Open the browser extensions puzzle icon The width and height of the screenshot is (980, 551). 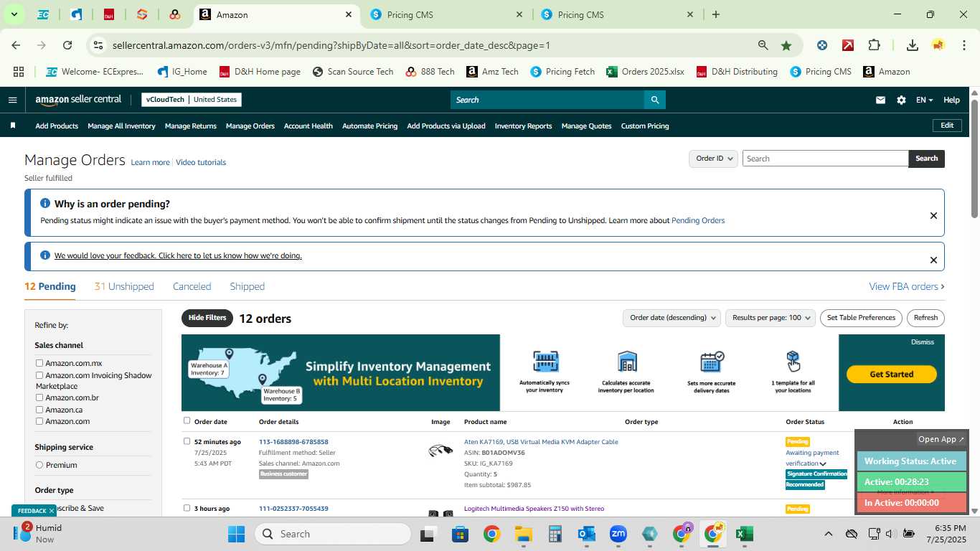(874, 45)
